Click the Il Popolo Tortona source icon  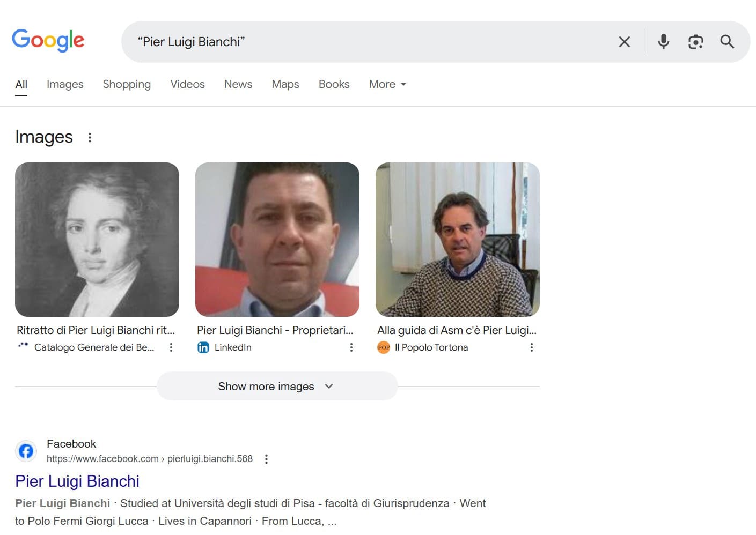pyautogui.click(x=384, y=347)
